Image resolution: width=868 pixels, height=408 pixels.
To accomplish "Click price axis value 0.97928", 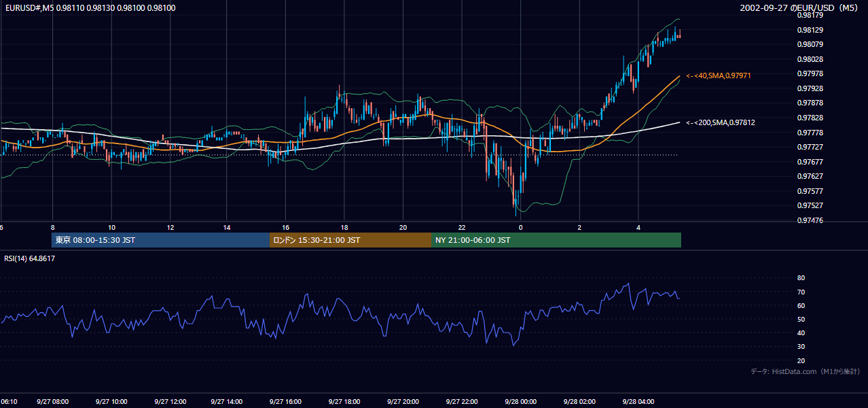I will coord(810,88).
